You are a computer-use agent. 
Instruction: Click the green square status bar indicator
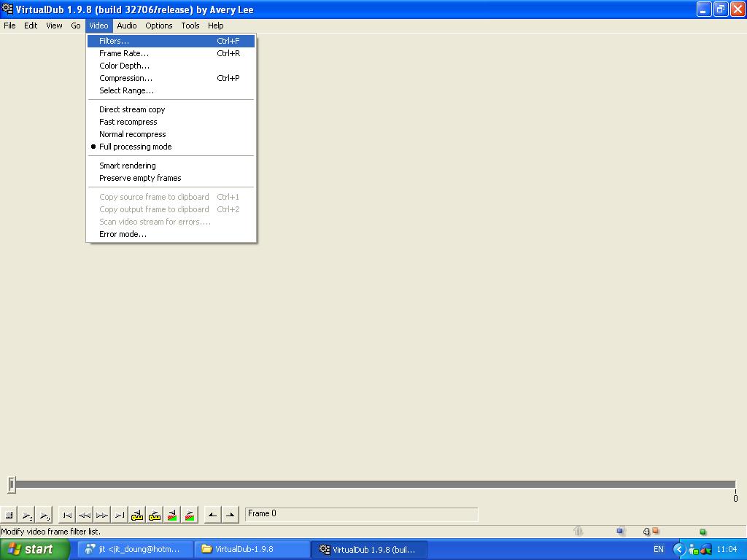coord(703,532)
